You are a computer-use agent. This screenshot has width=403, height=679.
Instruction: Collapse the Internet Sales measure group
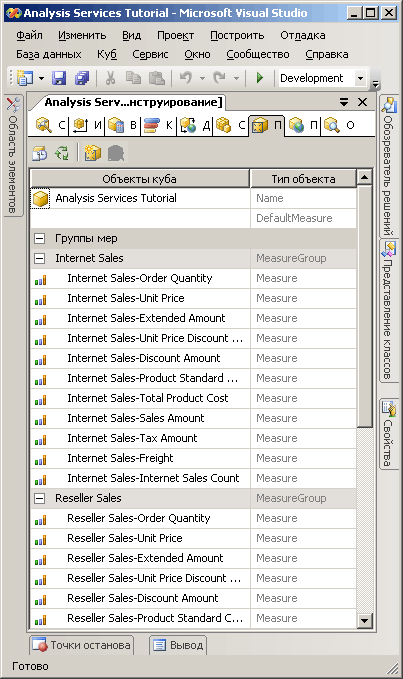tap(39, 258)
